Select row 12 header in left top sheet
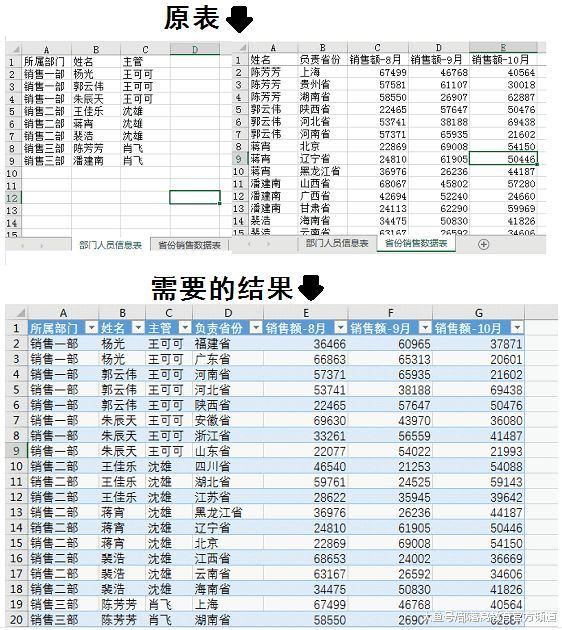The width and height of the screenshot is (562, 630). (x=12, y=198)
